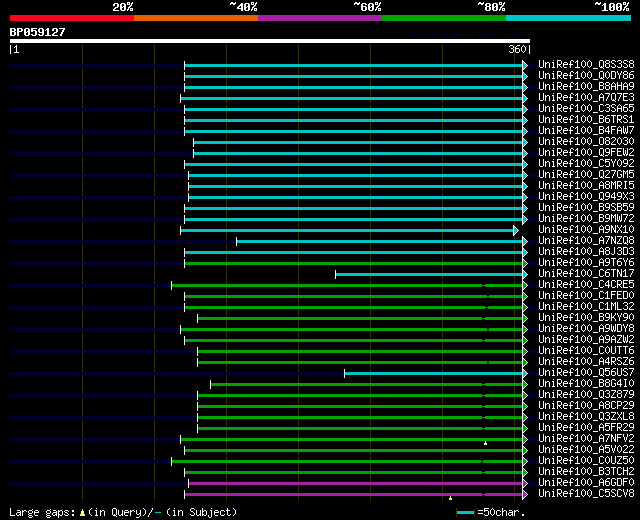The width and height of the screenshot is (640, 520).
Task: Select label UniRef100_A7NFV2
Action: pyautogui.click(x=586, y=439)
